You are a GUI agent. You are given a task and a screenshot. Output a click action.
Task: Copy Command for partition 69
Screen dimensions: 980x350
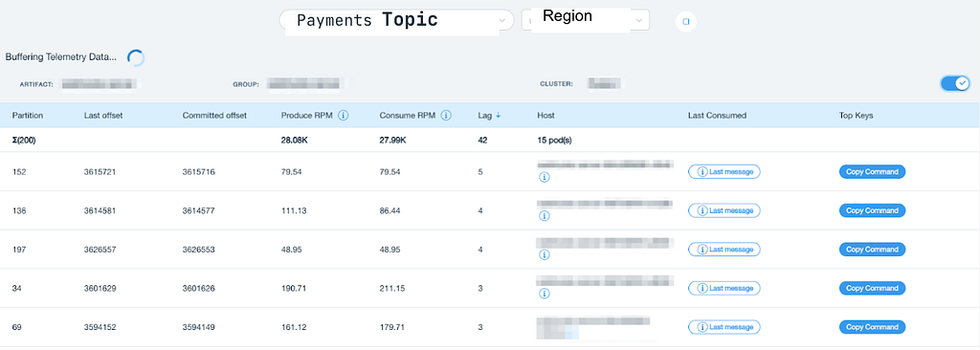click(872, 327)
